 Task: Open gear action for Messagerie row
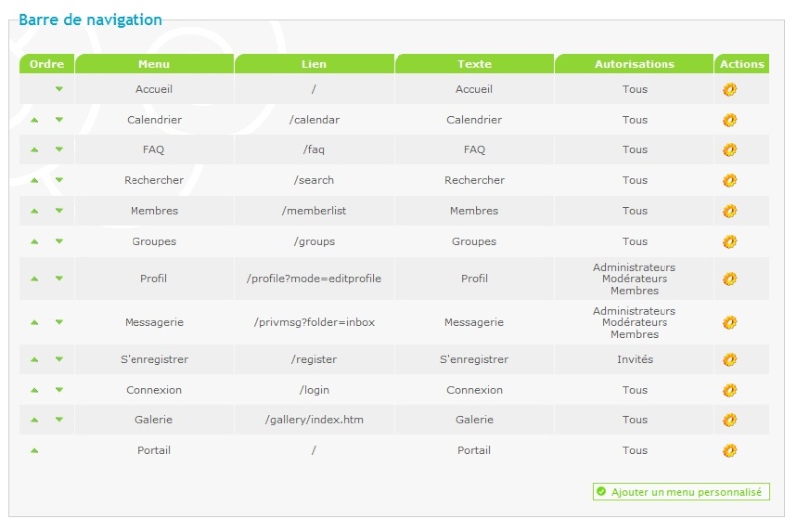pyautogui.click(x=730, y=322)
